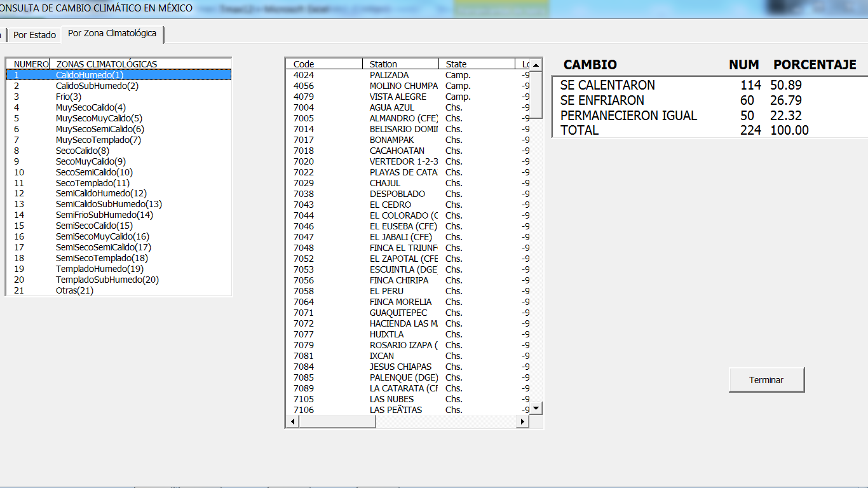
Task: Click the State column header
Action: (477, 64)
